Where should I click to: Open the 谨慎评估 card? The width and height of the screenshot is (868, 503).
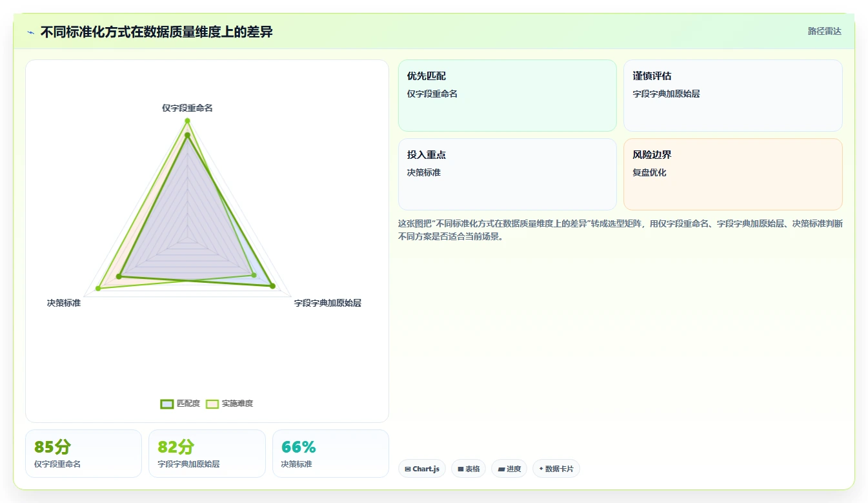pyautogui.click(x=733, y=96)
